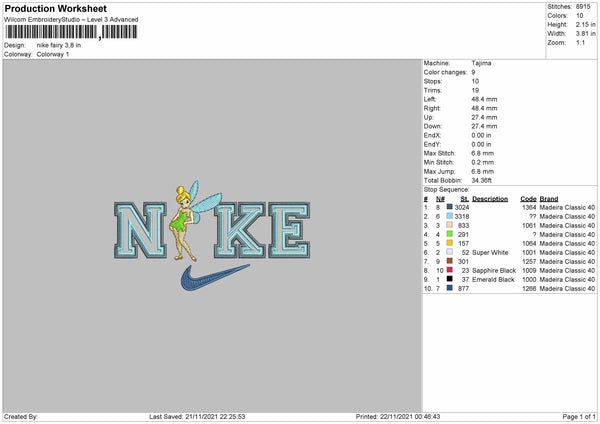This screenshot has width=600, height=424.
Task: Click the Stitches count 8915
Action: click(583, 7)
